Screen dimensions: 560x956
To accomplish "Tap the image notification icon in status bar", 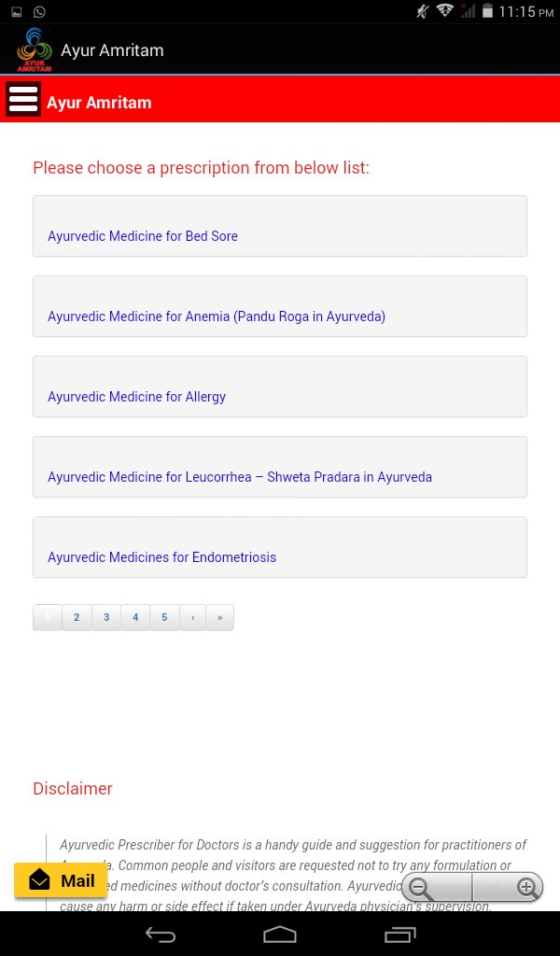I will coord(17,11).
